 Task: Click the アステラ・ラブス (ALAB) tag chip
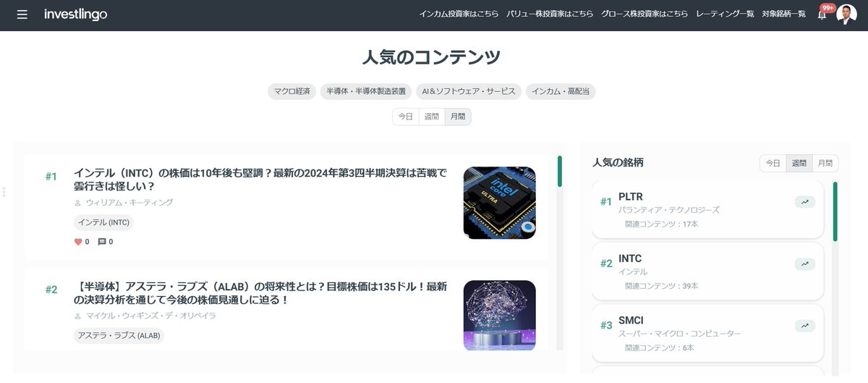(x=119, y=335)
